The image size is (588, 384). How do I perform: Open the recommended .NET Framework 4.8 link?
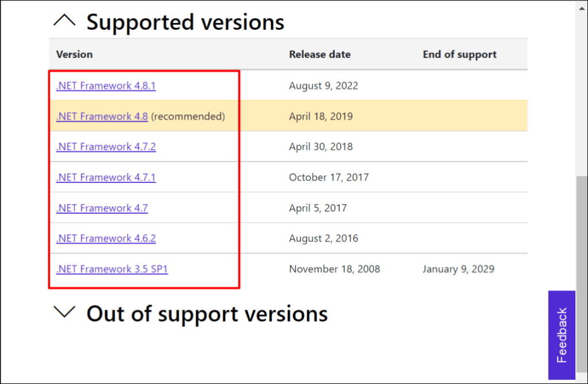(x=102, y=116)
